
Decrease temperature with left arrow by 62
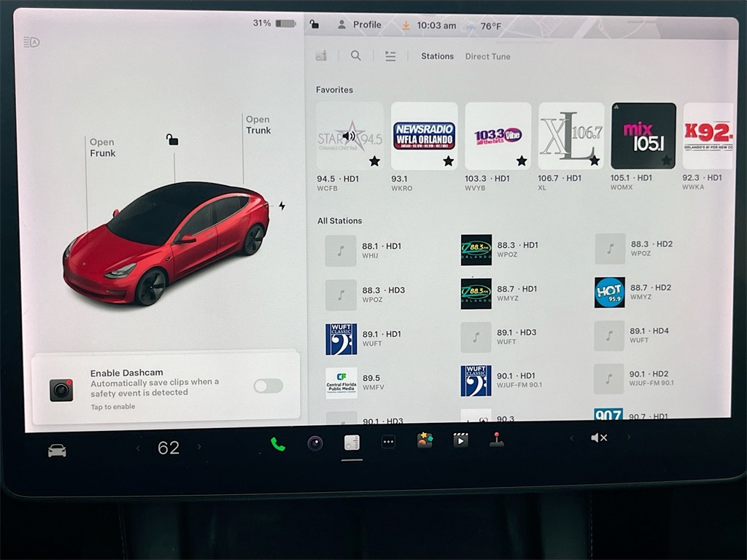[x=139, y=448]
